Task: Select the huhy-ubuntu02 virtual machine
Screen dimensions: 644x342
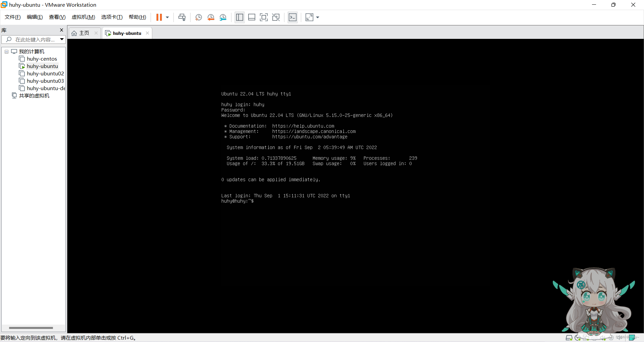Action: 45,74
